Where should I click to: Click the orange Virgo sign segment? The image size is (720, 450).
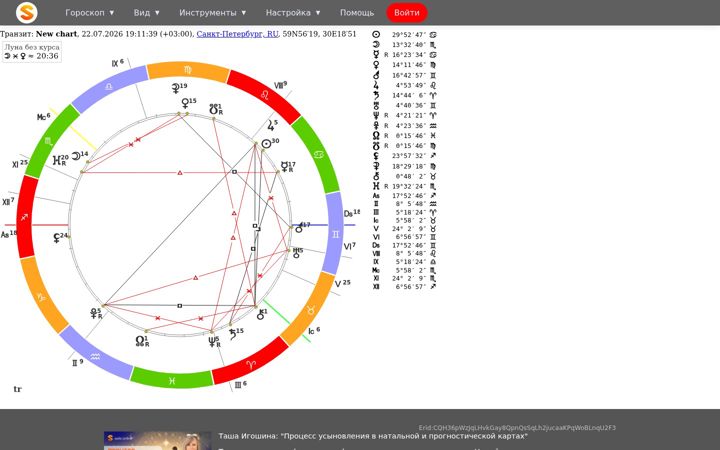[x=188, y=70]
